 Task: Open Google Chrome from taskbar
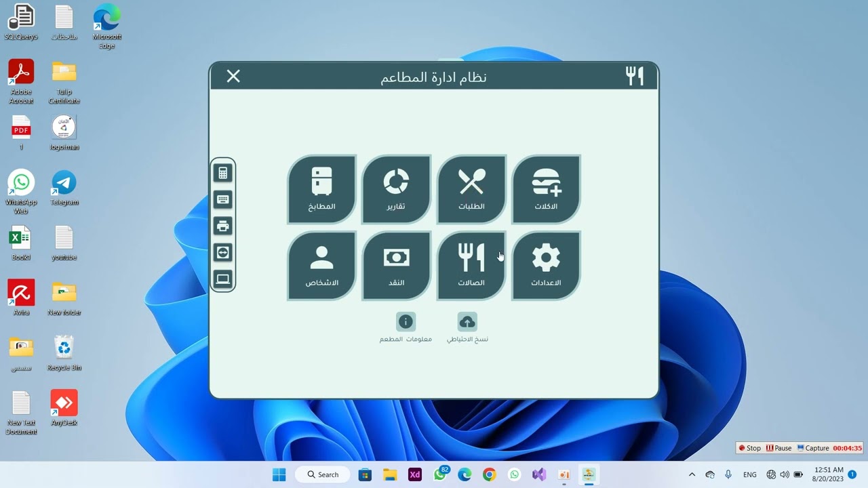coord(489,474)
